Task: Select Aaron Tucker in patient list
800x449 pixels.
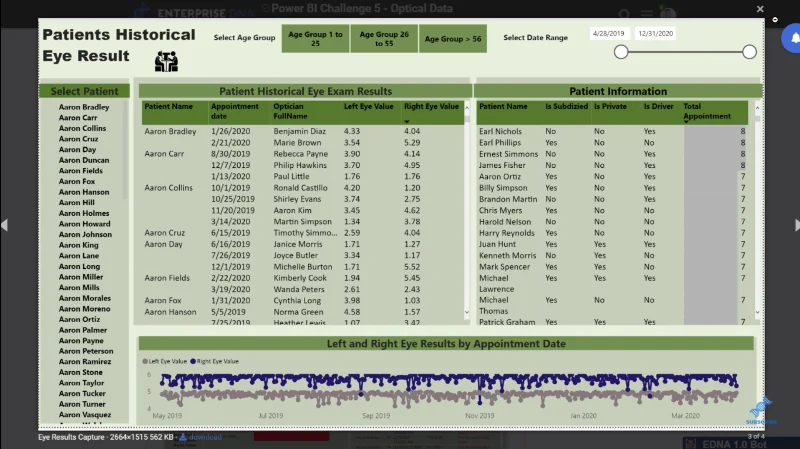Action: click(x=82, y=393)
